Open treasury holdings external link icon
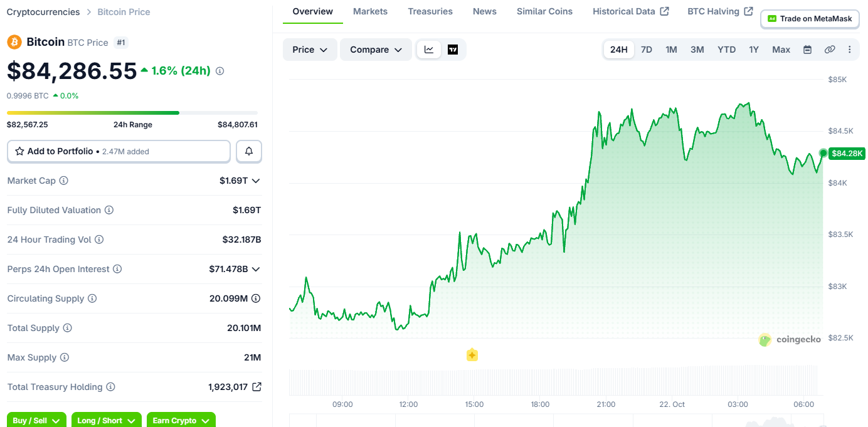 [x=257, y=387]
